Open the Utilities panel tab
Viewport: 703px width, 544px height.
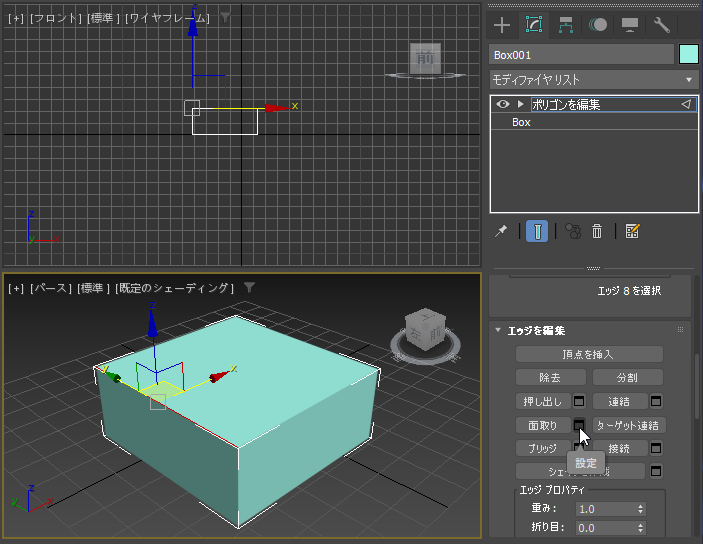[x=661, y=25]
